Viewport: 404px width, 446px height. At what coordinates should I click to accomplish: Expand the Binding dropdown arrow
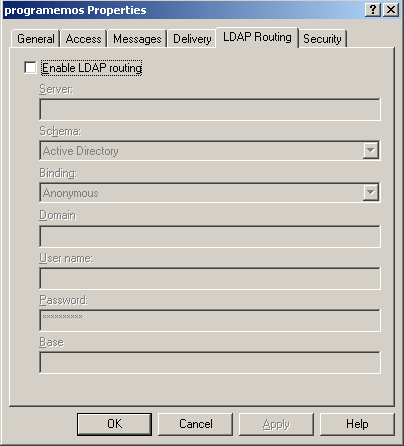coord(370,192)
